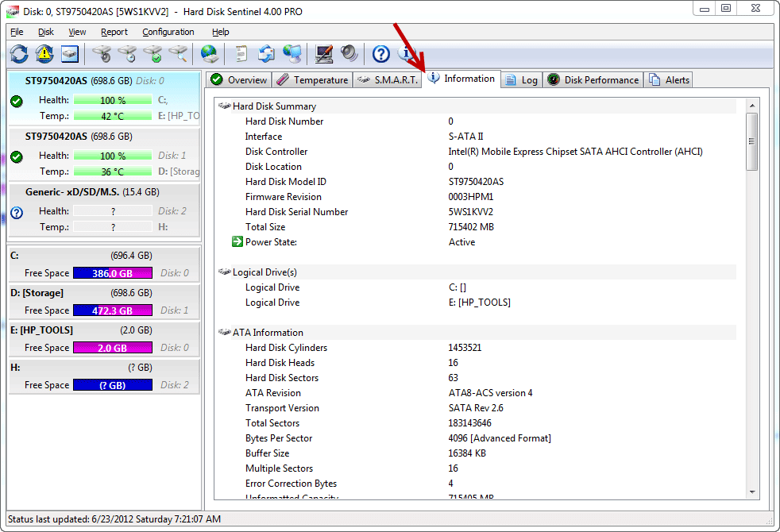The width and height of the screenshot is (780, 532).
Task: Click the blue 'i' about icon in toolbar
Action: coord(405,52)
